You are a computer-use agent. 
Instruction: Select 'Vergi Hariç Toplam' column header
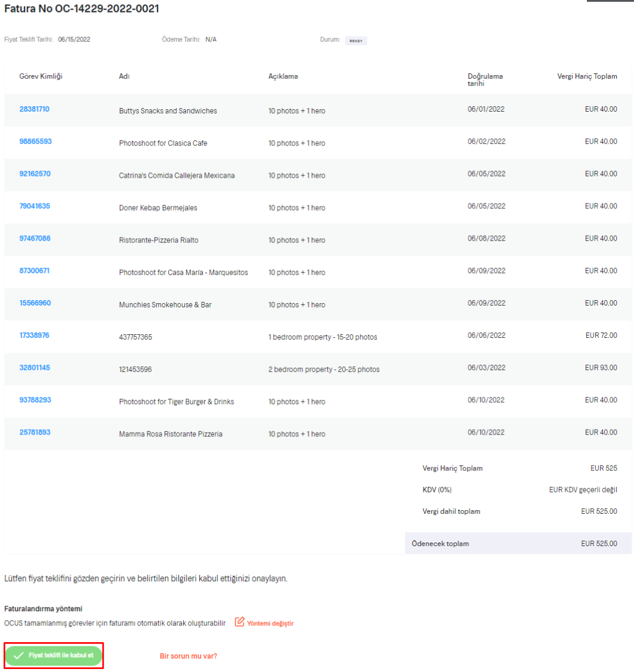[x=587, y=76]
